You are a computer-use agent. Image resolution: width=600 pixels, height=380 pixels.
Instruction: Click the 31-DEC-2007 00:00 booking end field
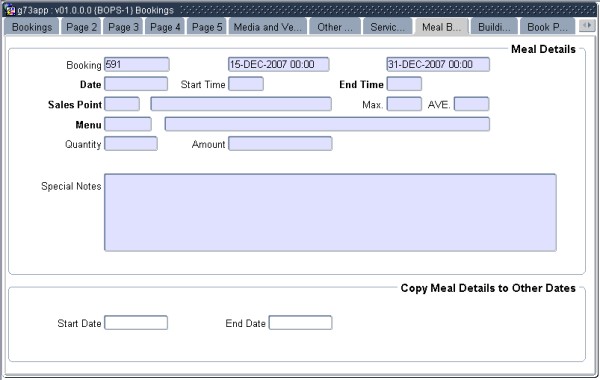[x=438, y=64]
